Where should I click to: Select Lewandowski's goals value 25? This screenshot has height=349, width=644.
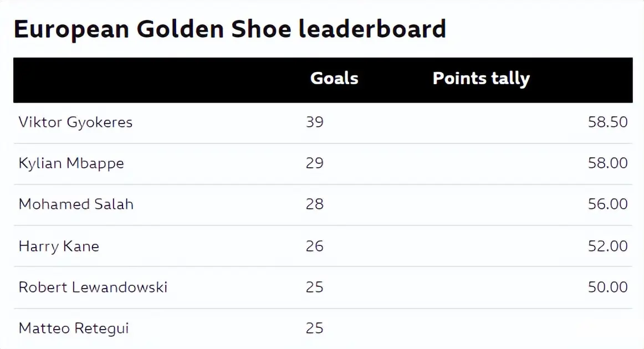pyautogui.click(x=315, y=287)
